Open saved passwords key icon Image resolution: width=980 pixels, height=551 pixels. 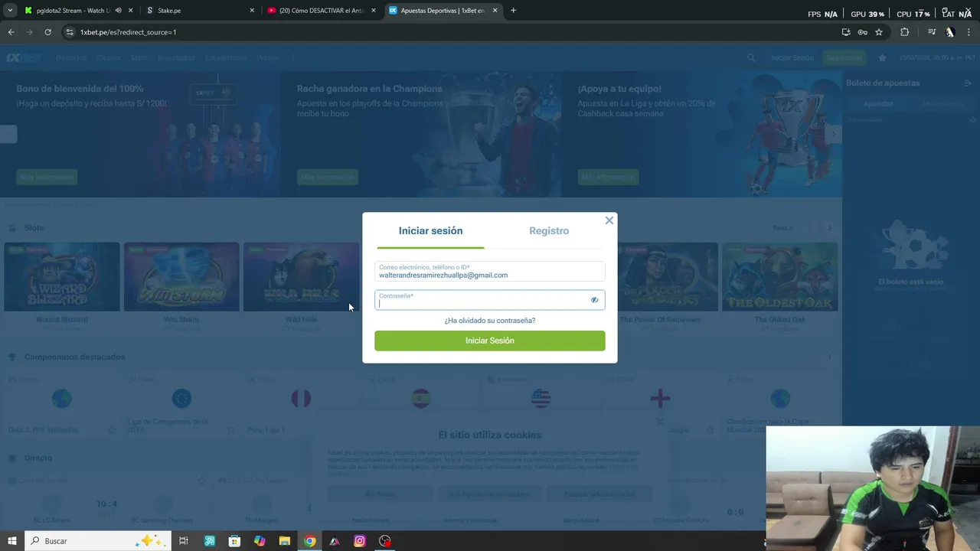coord(862,32)
